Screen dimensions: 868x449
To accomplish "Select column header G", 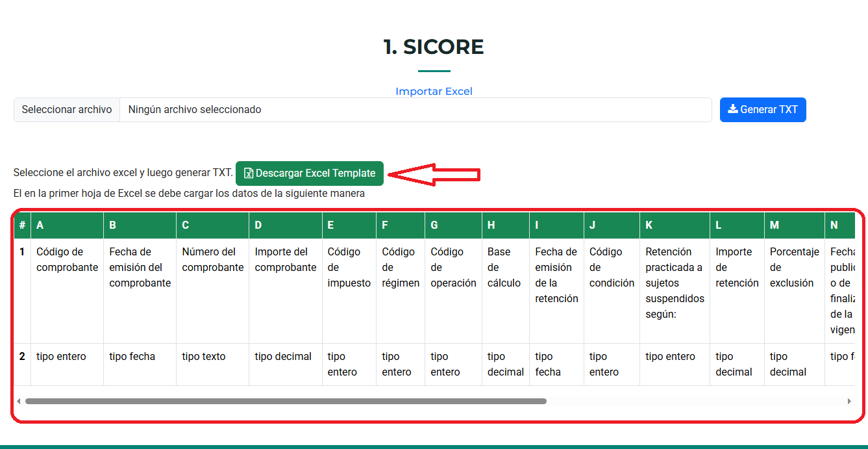I will click(x=453, y=225).
